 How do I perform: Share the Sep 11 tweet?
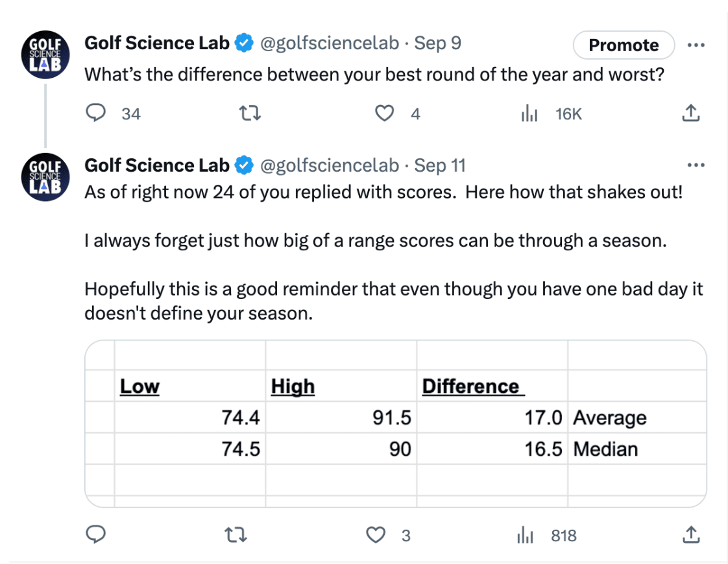click(x=691, y=534)
